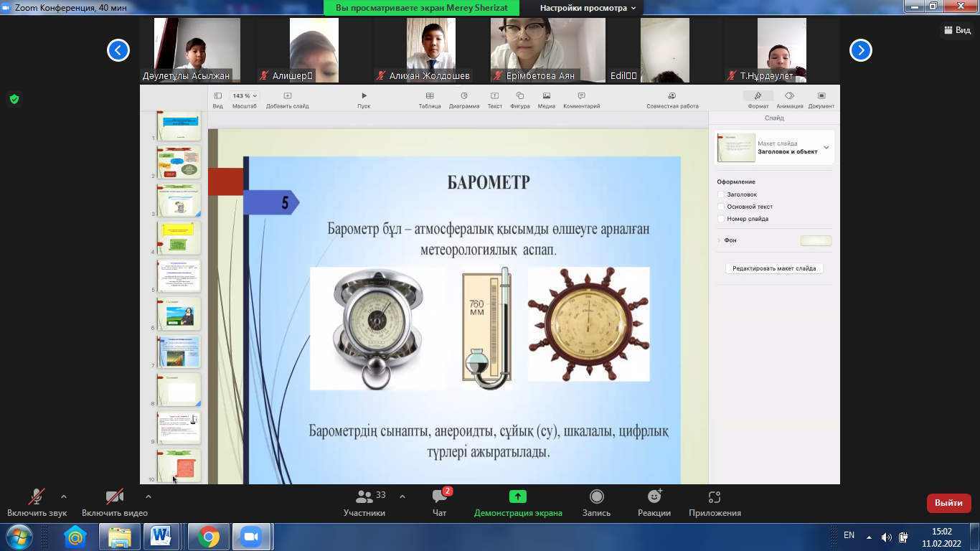980x551 pixels.
Task: Click Редактировать макет слайда button
Action: (x=774, y=268)
